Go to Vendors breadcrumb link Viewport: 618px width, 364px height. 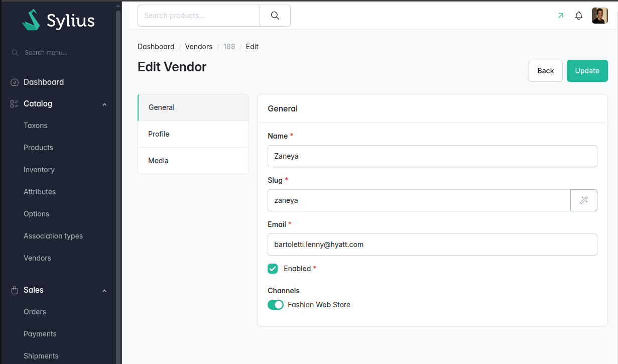199,47
